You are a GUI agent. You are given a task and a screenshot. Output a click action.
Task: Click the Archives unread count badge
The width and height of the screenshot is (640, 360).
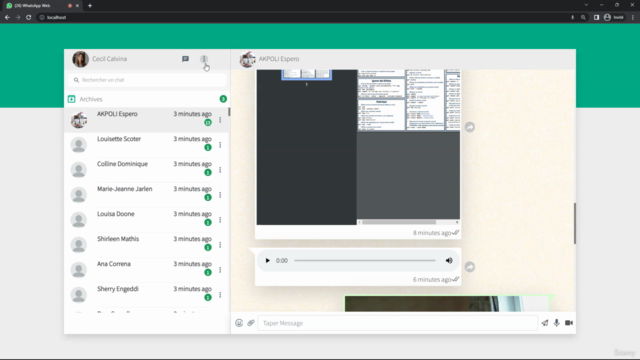tap(223, 99)
